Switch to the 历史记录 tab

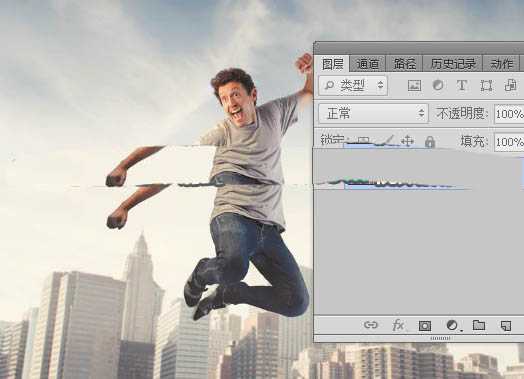click(452, 64)
